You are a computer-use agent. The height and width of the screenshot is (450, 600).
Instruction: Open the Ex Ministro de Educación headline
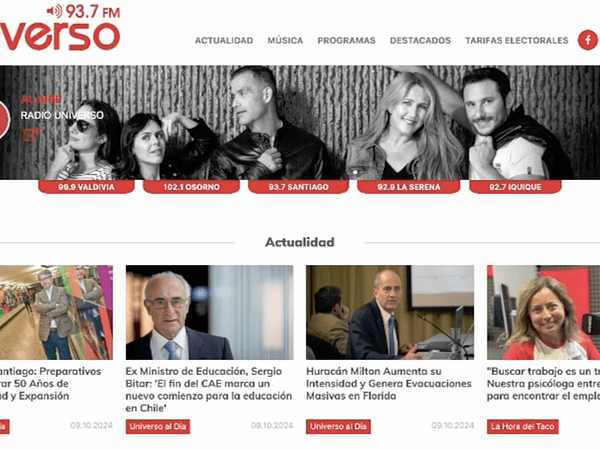(209, 390)
